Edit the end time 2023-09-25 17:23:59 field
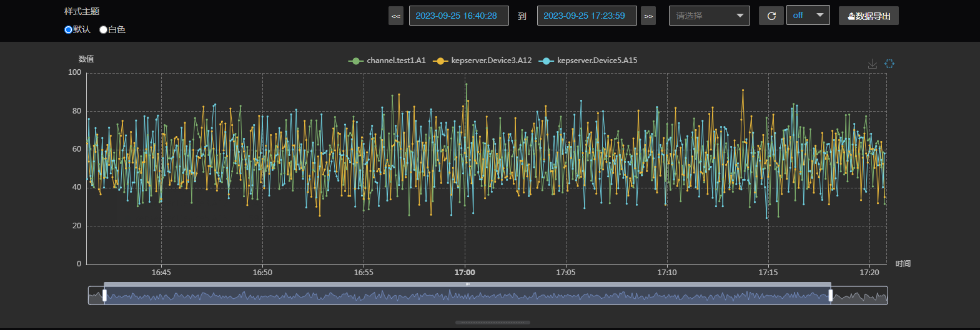980x330 pixels. pos(587,16)
